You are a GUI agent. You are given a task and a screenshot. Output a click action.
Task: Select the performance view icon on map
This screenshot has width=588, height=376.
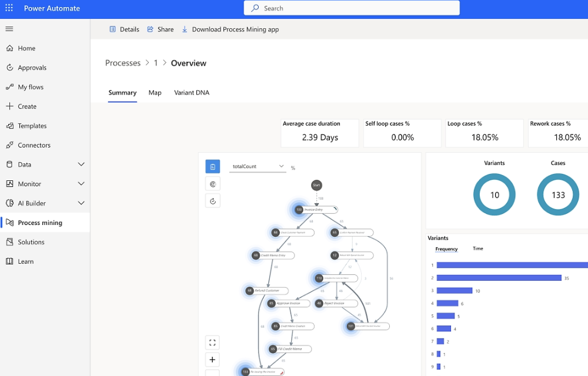click(x=213, y=184)
